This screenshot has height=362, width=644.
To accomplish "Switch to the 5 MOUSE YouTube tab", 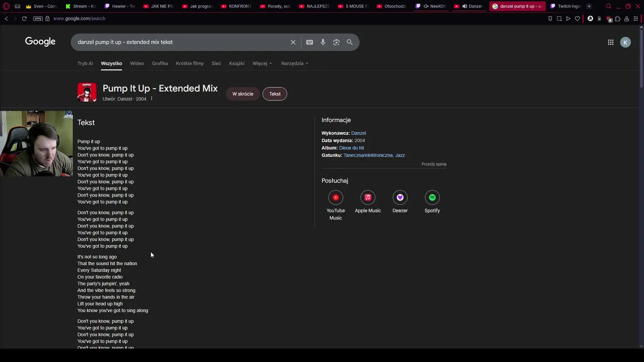I will (x=353, y=7).
